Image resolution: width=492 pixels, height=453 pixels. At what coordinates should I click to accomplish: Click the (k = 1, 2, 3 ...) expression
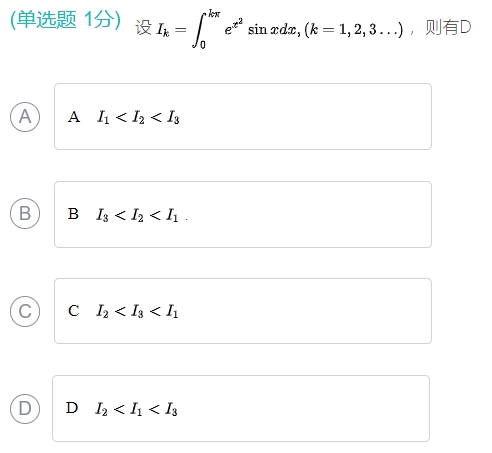coord(354,30)
